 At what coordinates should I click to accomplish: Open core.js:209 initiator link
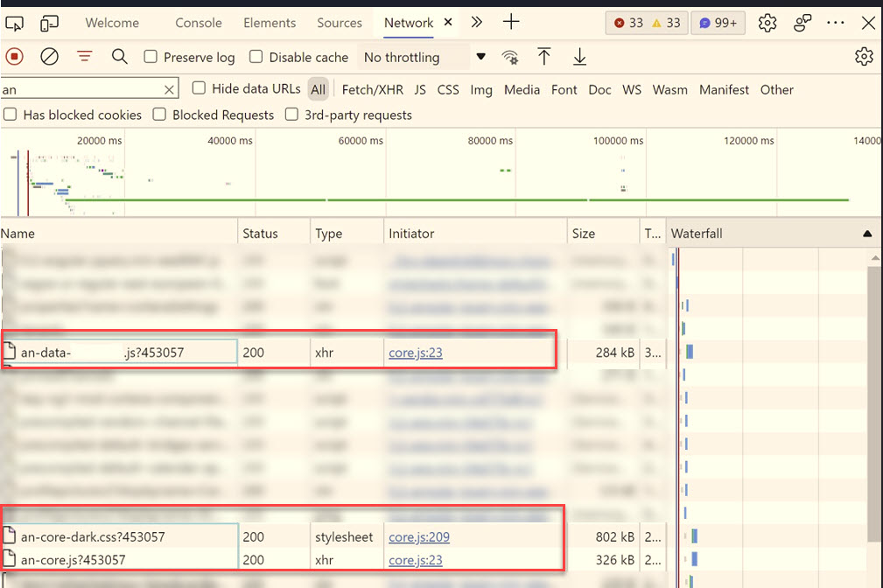419,536
